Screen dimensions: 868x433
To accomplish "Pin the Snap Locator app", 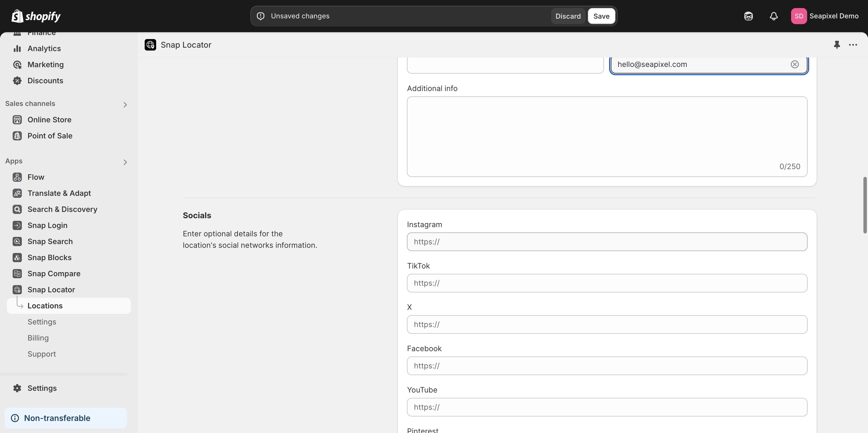I will click(837, 45).
